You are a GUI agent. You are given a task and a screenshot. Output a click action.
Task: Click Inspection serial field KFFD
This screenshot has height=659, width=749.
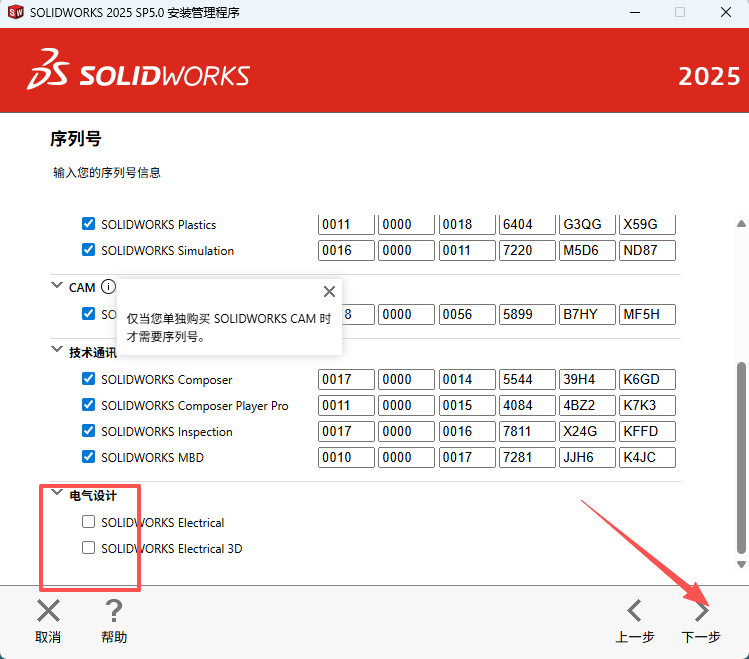click(647, 431)
